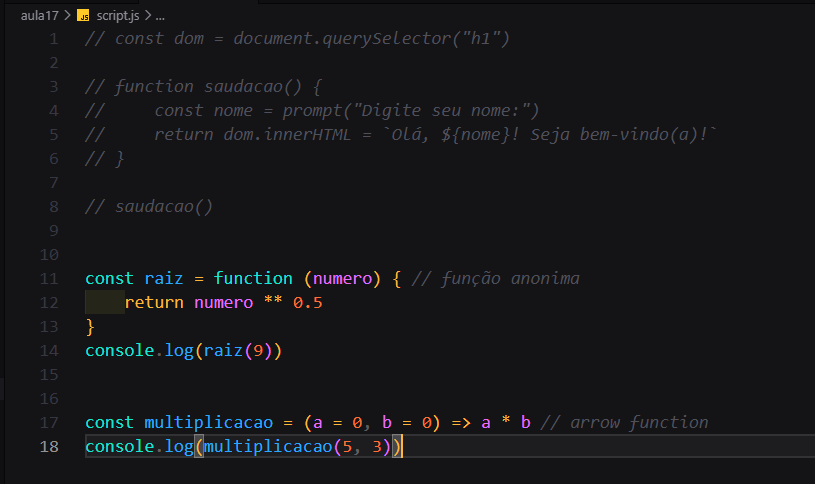The image size is (815, 484).
Task: Click the '=>' arrow on line 17
Action: point(461,423)
